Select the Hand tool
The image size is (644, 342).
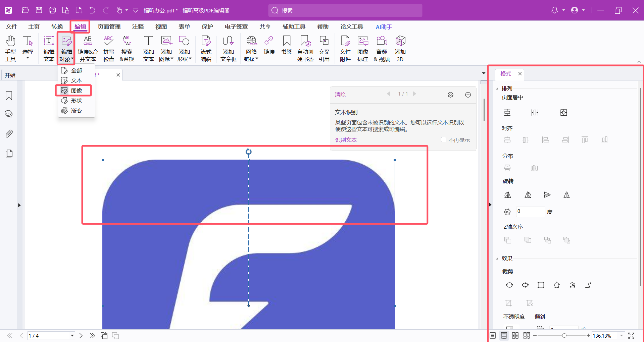pyautogui.click(x=10, y=49)
